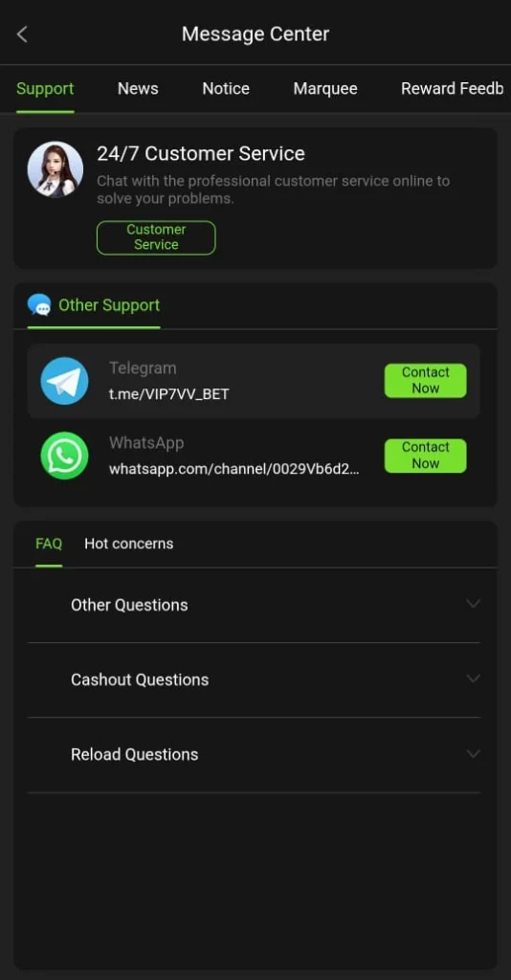Open the Notice tab

(226, 89)
